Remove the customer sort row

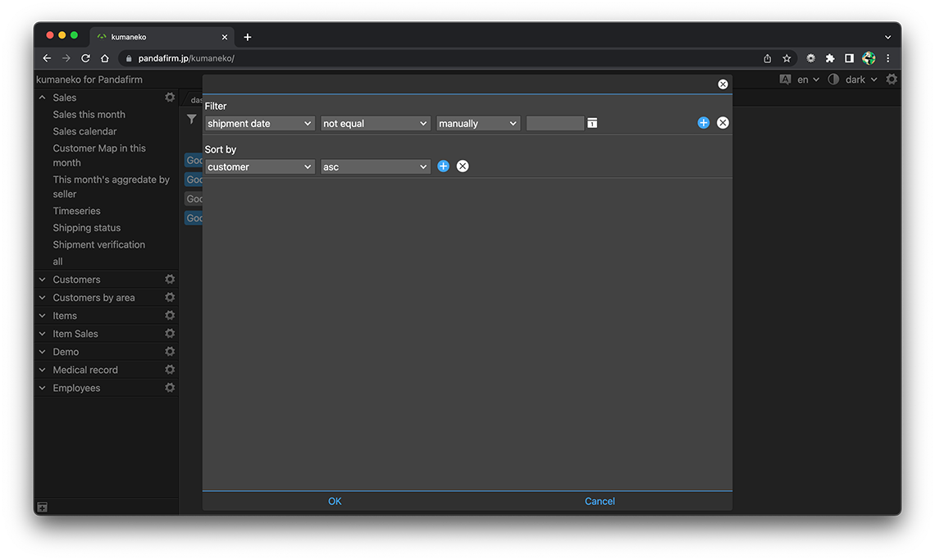463,166
